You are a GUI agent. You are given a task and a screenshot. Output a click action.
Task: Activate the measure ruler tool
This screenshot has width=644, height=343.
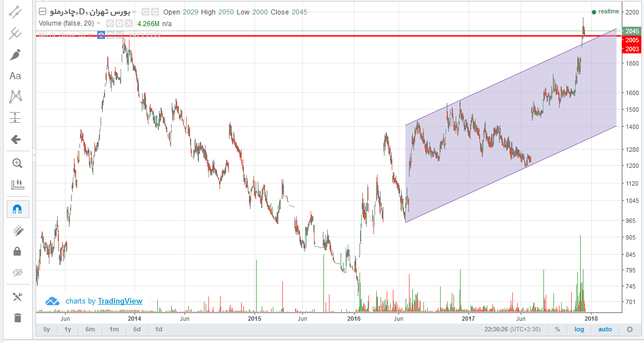pos(17,185)
